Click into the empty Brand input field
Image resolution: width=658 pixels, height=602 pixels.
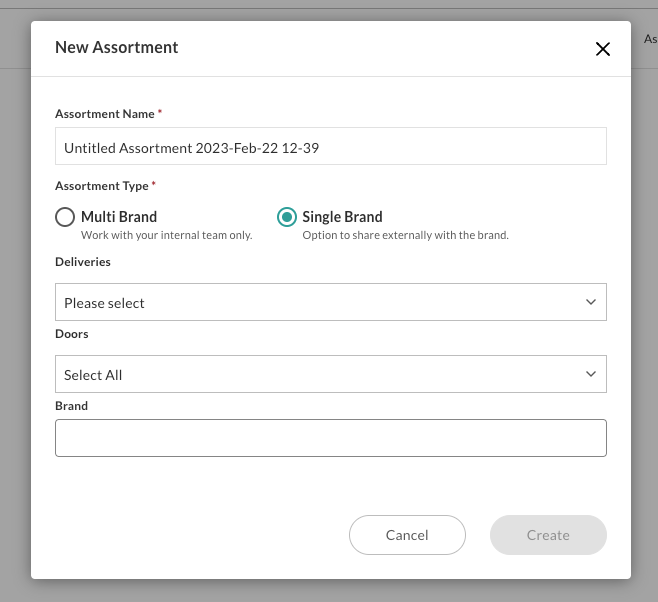pos(330,438)
